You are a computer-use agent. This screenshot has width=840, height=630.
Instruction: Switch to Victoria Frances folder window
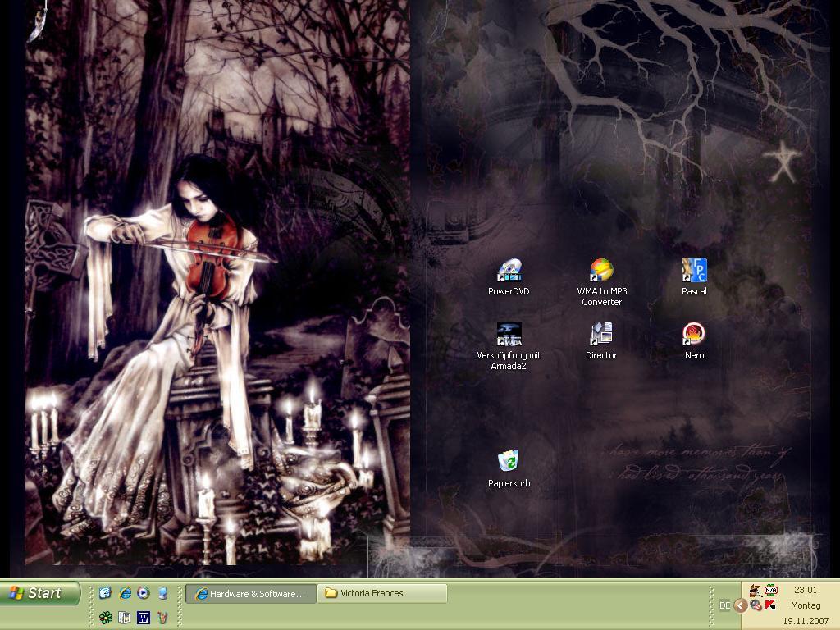point(382,593)
